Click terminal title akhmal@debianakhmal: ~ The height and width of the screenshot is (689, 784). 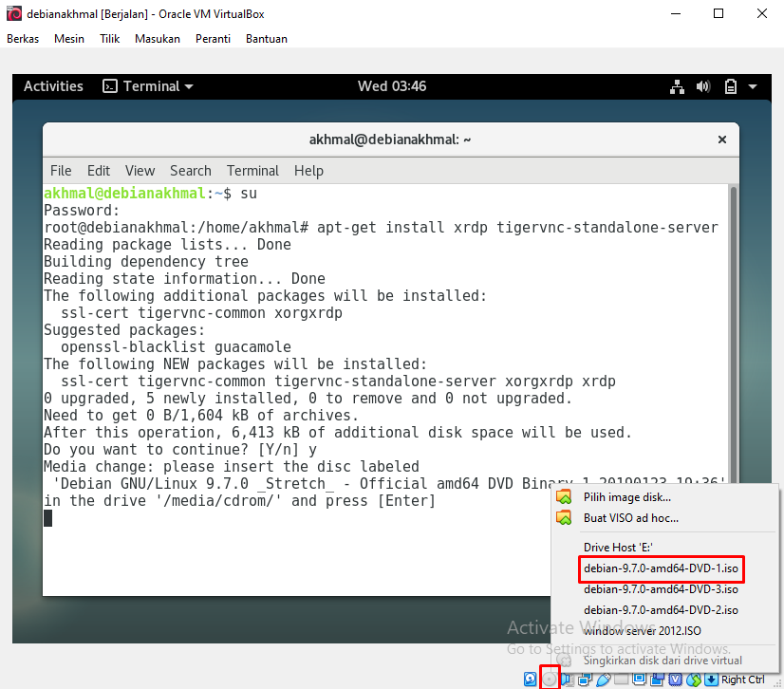point(390,140)
